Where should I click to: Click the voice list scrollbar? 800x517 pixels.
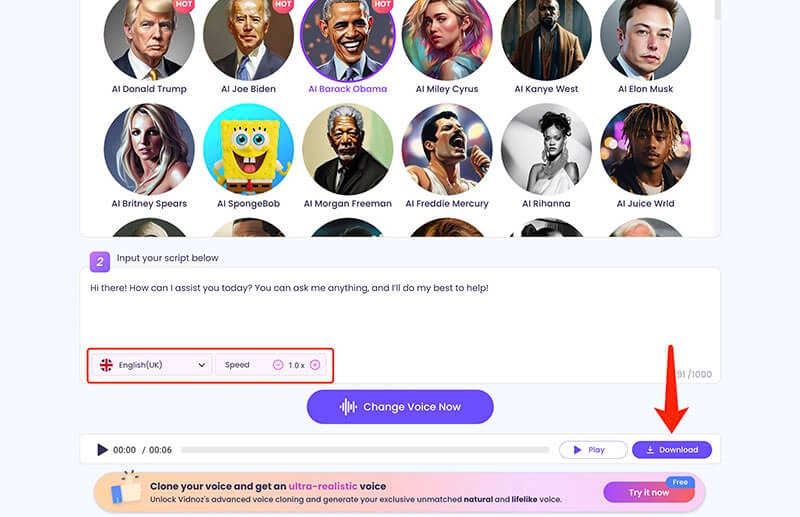point(717,10)
